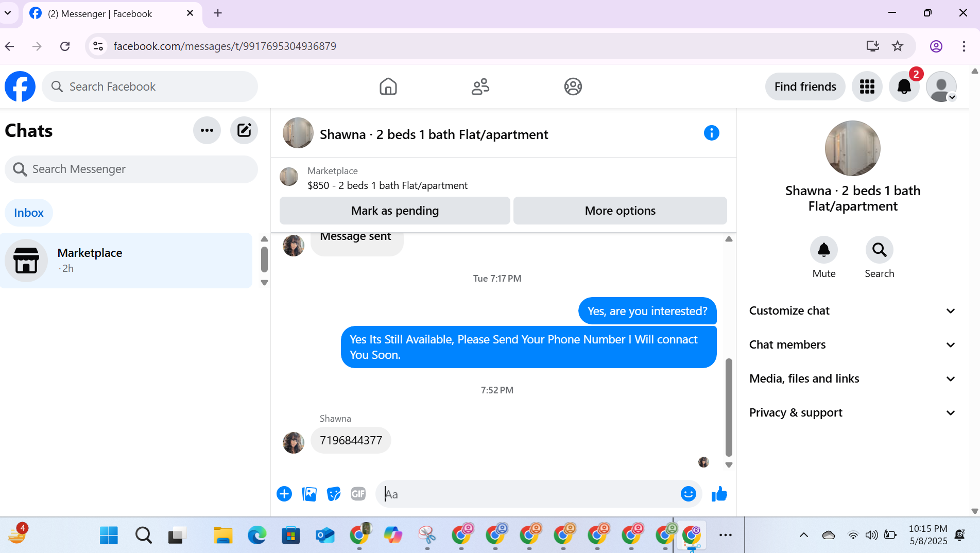Open a new browser tab
The image size is (980, 553).
pos(218,13)
